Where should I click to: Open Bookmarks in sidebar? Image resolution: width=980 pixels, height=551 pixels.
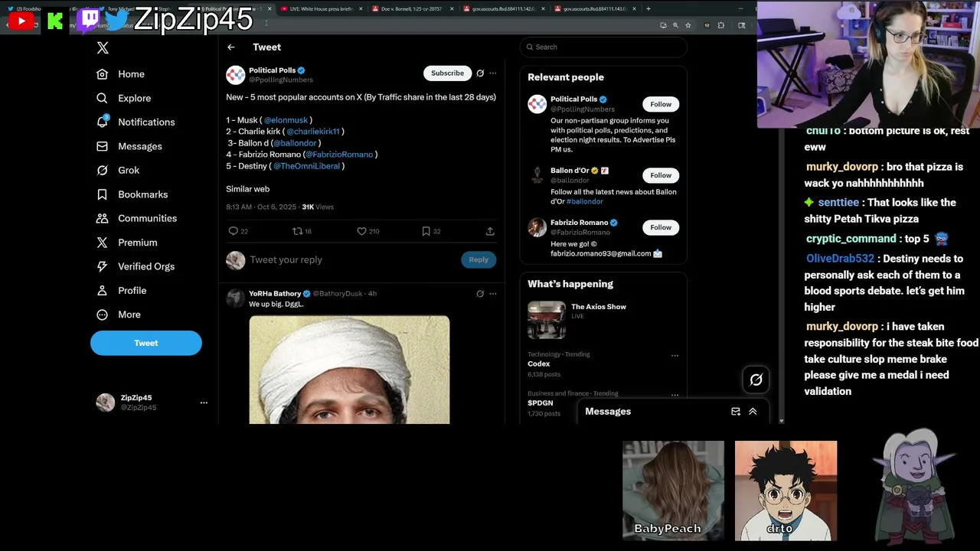click(142, 194)
